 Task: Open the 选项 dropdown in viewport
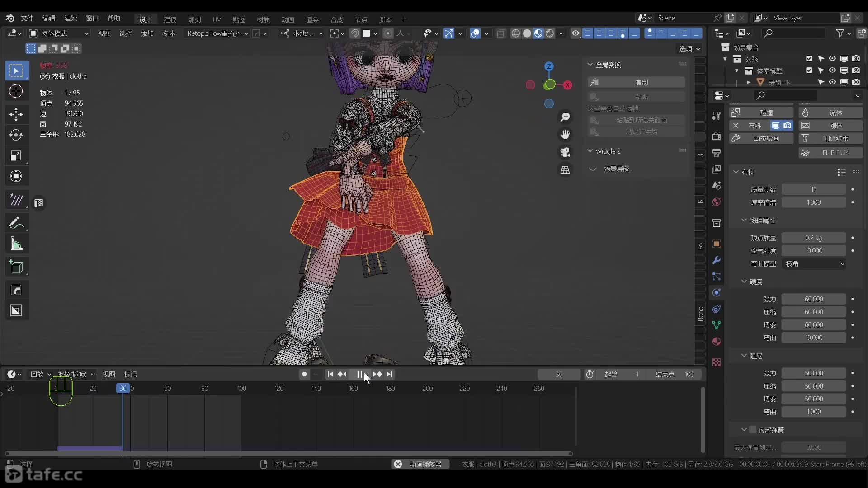click(x=689, y=49)
